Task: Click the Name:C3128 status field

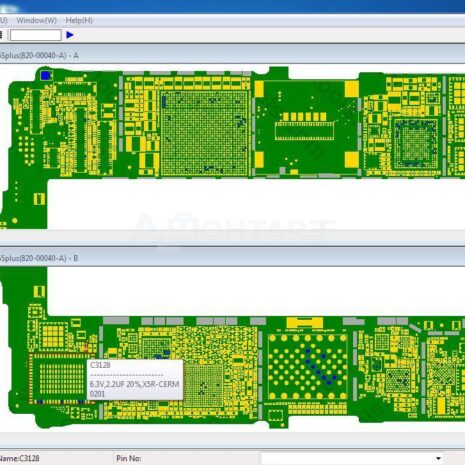Action: pyautogui.click(x=20, y=458)
